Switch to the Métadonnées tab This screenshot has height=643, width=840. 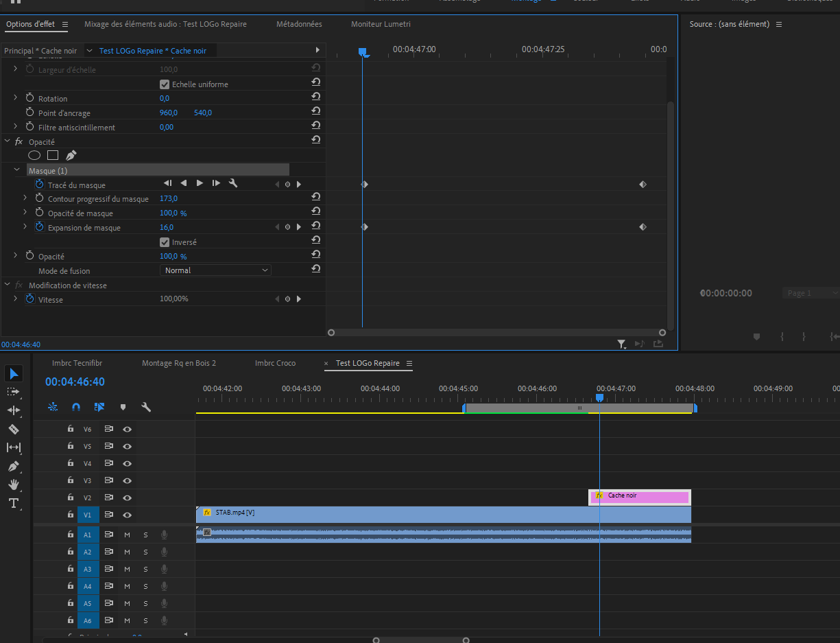coord(299,24)
